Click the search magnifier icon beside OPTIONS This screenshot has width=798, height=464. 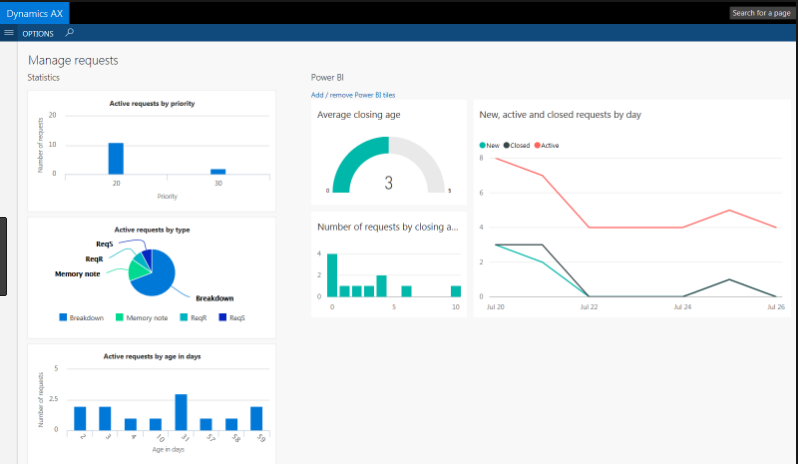pos(69,33)
